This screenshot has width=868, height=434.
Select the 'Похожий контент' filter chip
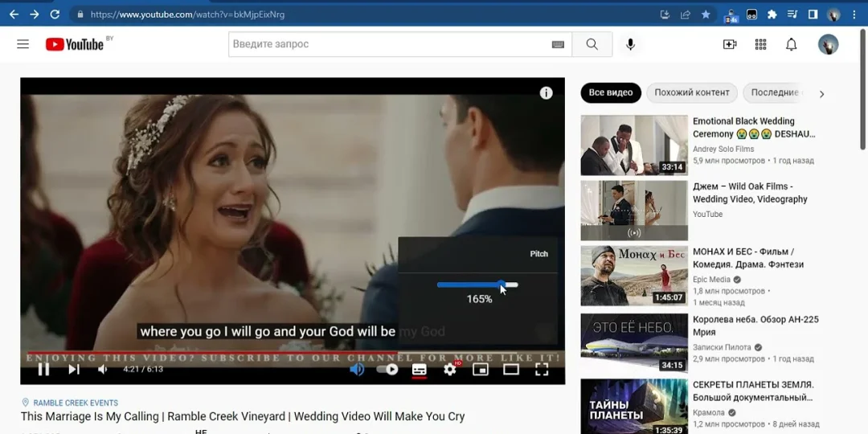[x=692, y=92]
